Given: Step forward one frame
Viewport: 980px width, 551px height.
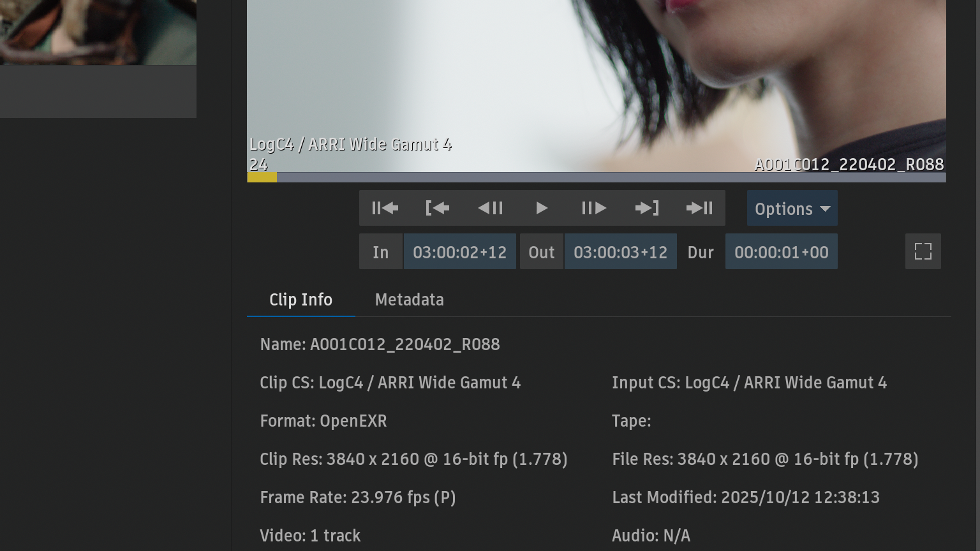Looking at the screenshot, I should [x=594, y=208].
